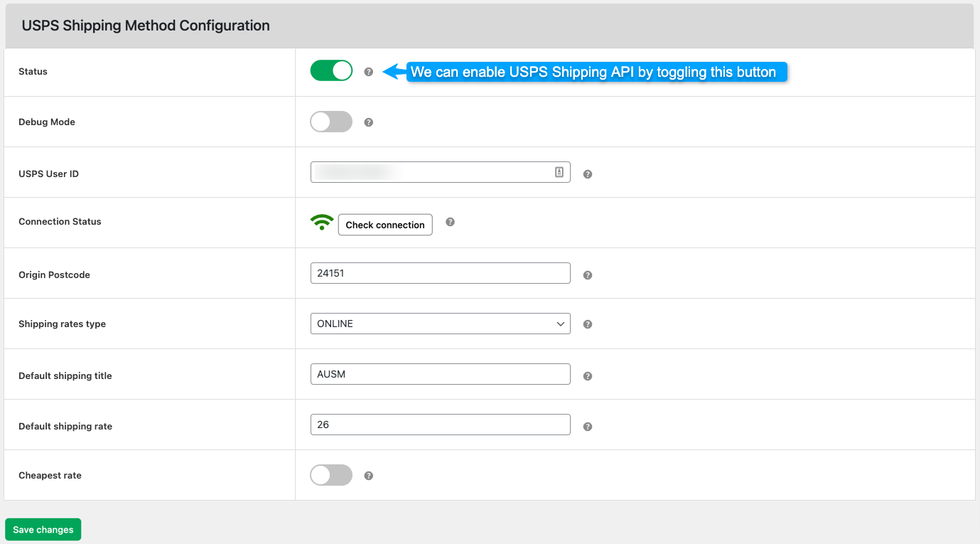Click the Status row label

(33, 72)
